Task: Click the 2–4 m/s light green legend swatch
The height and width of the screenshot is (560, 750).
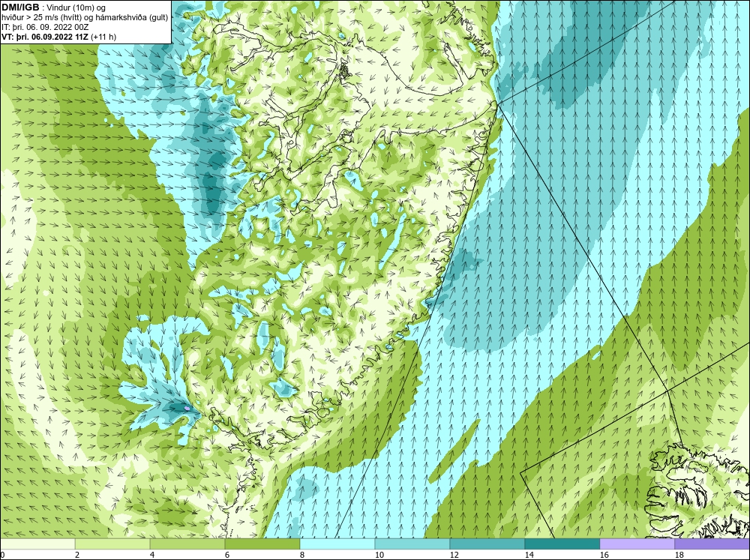Action: (112, 544)
